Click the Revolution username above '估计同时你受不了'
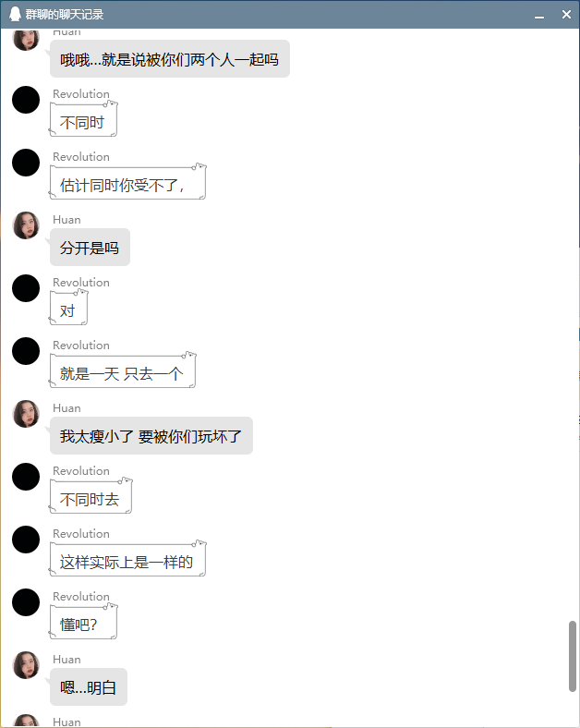The width and height of the screenshot is (580, 728). coord(81,157)
